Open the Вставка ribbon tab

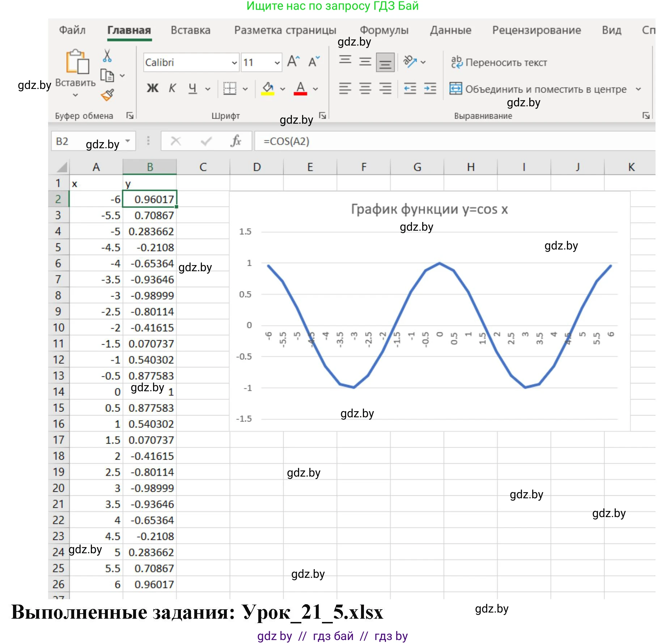pyautogui.click(x=190, y=30)
